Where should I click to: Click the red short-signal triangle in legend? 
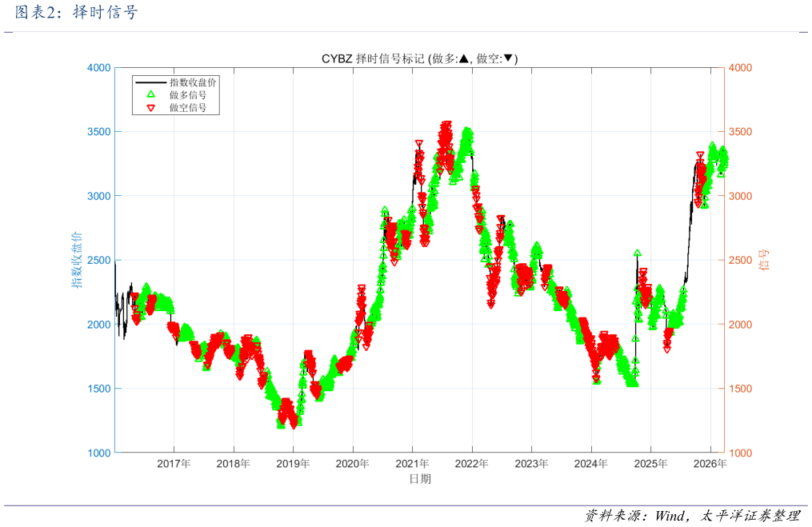point(150,108)
